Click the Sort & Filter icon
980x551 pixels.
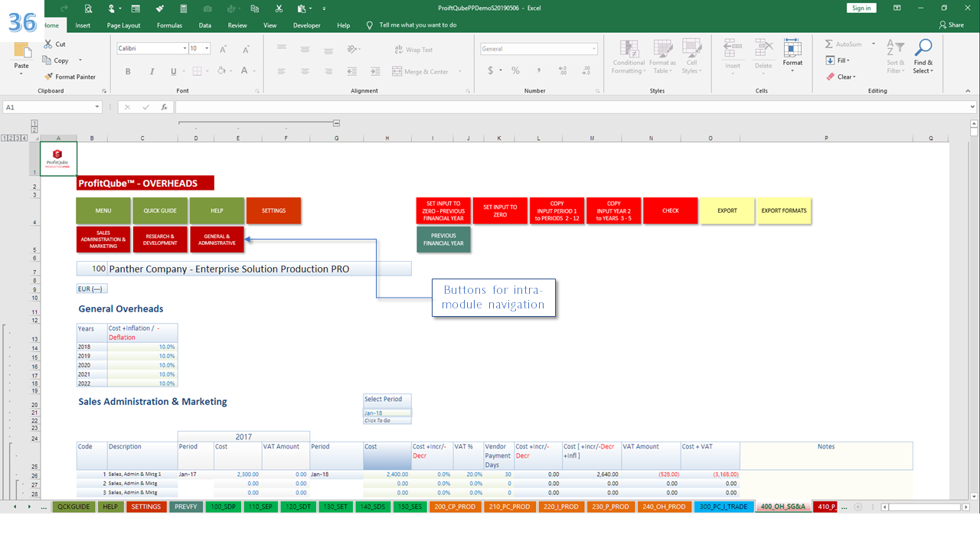click(x=895, y=48)
